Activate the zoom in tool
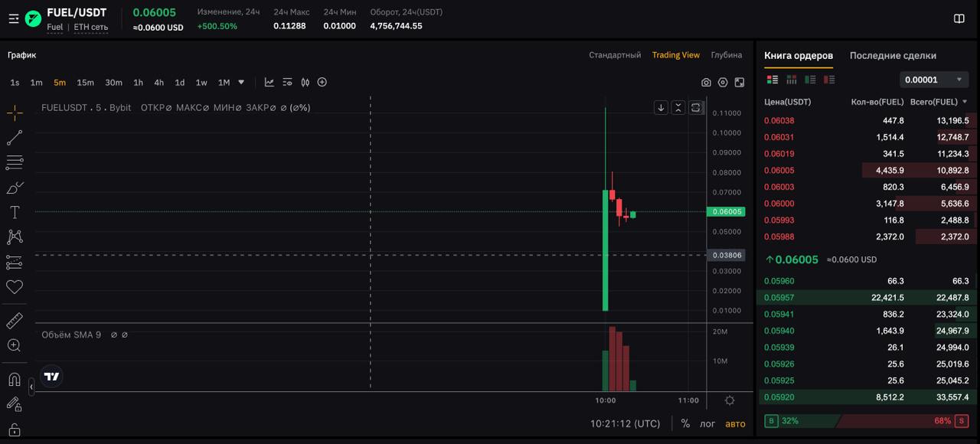980x444 pixels. coord(15,345)
